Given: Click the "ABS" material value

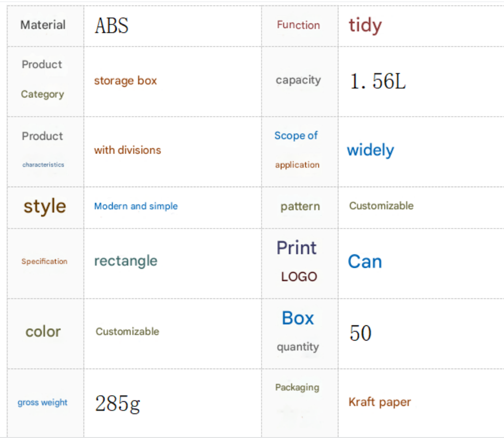Looking at the screenshot, I should point(112,25).
